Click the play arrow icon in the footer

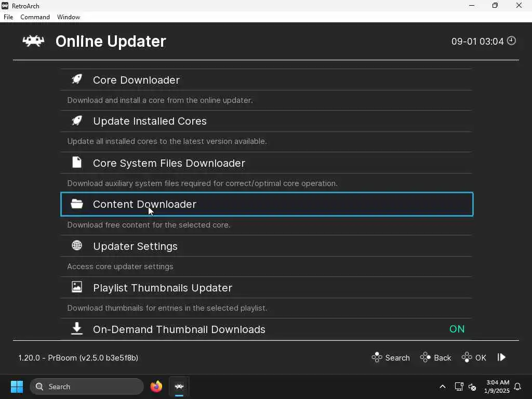coord(501,357)
